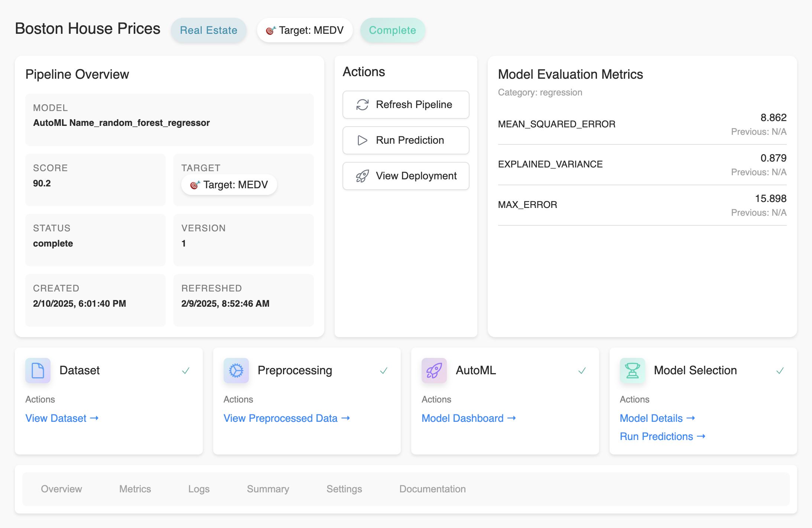Click the Target: MEDV chip in the Target cell
Viewport: 812px width, 528px height.
click(x=229, y=185)
